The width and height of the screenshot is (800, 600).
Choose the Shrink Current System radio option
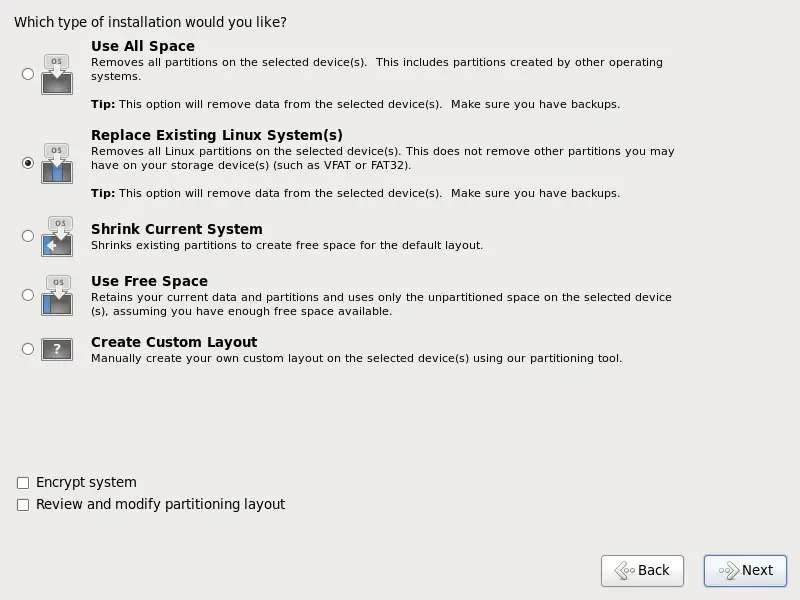tap(28, 236)
